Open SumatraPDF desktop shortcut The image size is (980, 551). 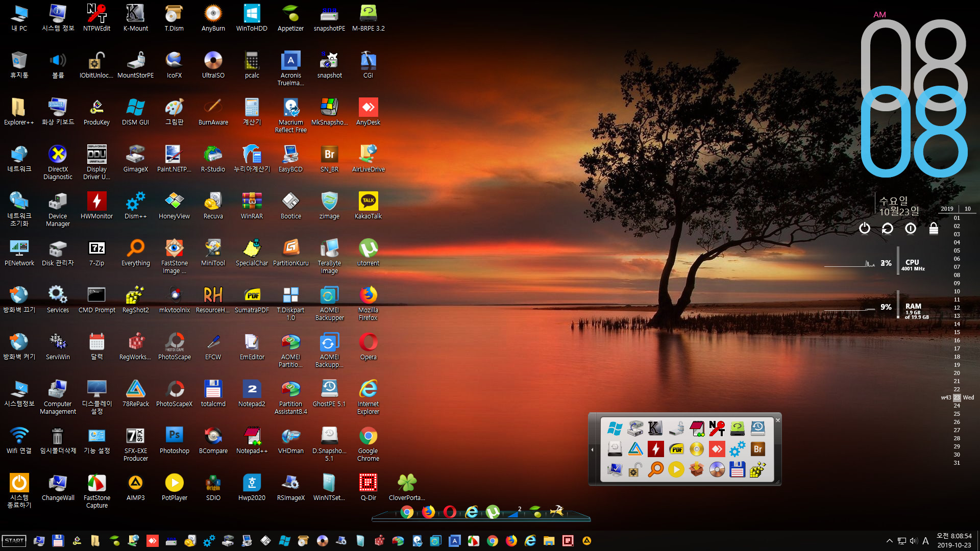(252, 299)
